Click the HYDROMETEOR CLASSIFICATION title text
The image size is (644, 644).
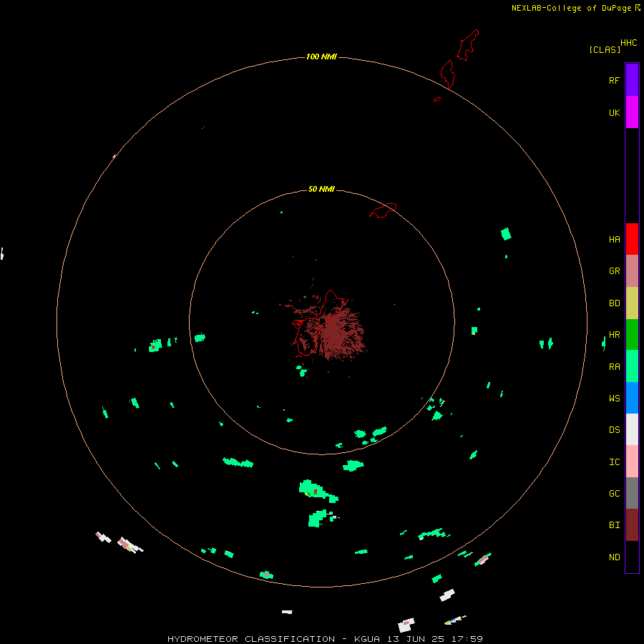coord(251,639)
